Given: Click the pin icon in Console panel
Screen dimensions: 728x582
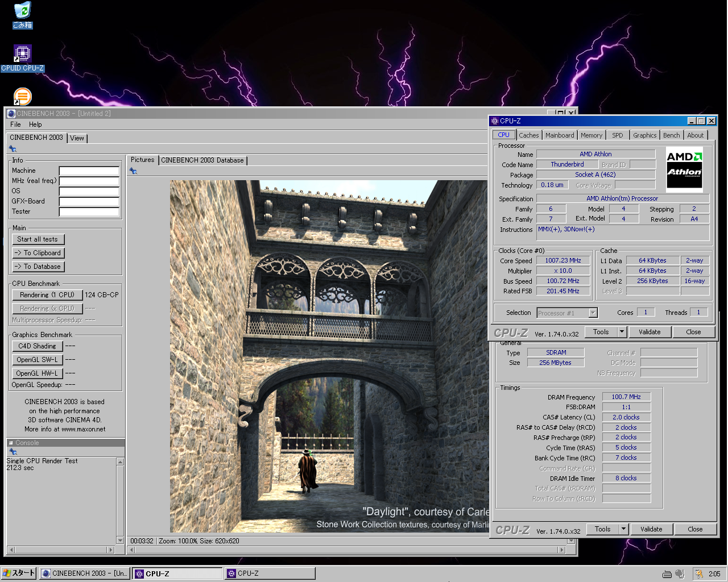Looking at the screenshot, I should tap(13, 452).
